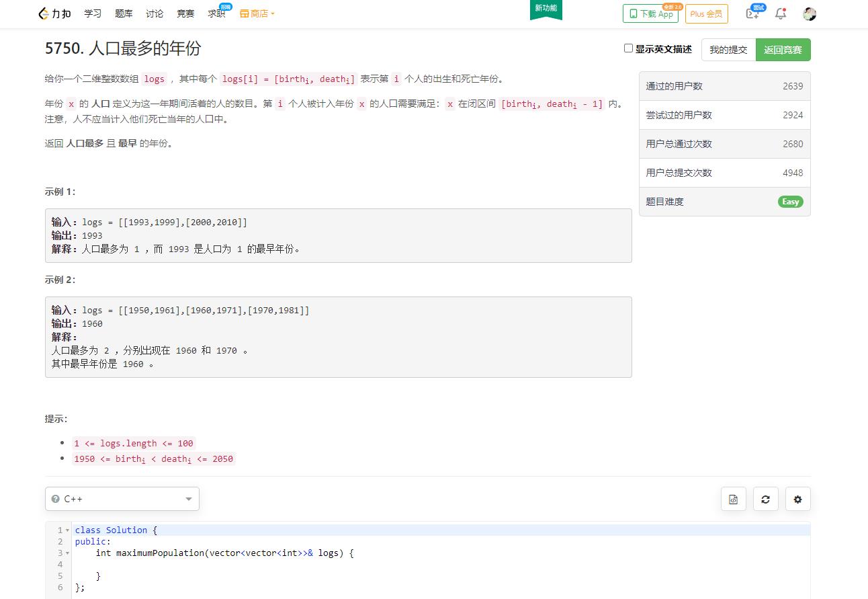The width and height of the screenshot is (868, 599).
Task: Open editor settings gear icon
Action: tap(798, 500)
